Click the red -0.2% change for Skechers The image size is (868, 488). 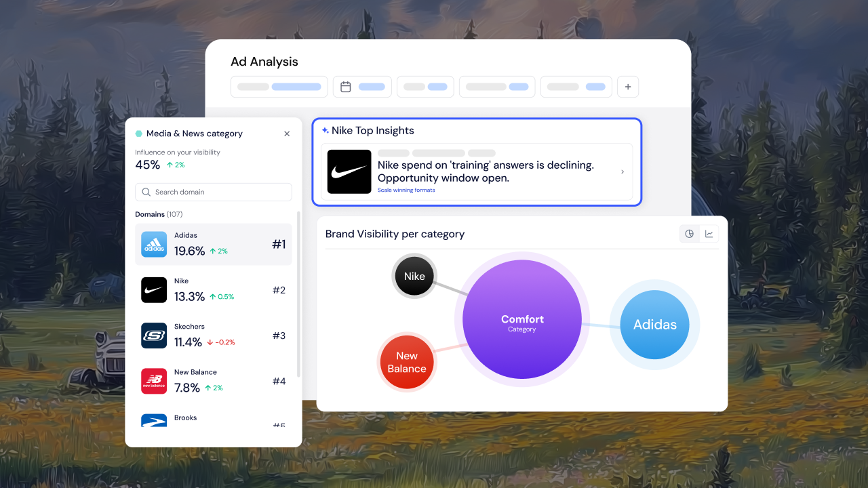point(221,342)
